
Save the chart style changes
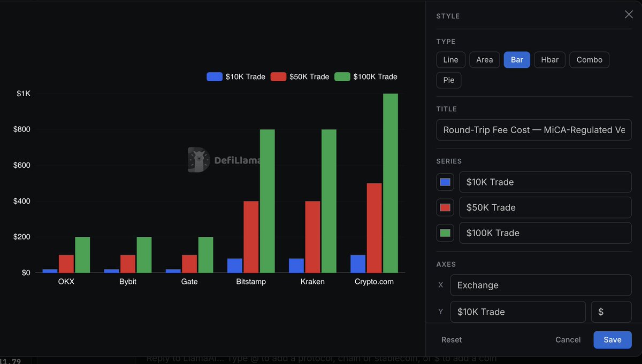coord(613,340)
